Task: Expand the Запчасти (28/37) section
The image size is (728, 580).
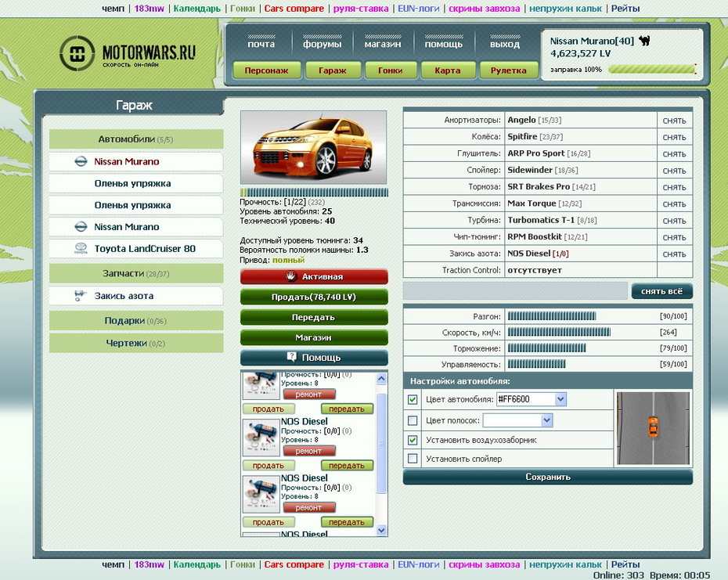Action: [136, 273]
